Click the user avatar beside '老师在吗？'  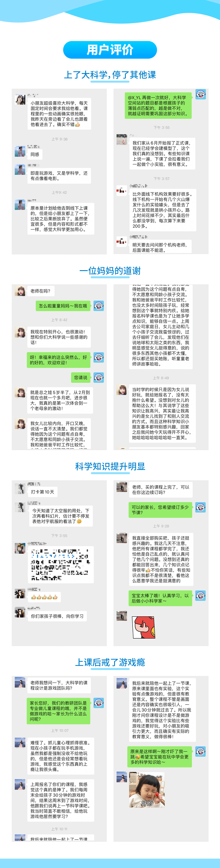click(20, 291)
